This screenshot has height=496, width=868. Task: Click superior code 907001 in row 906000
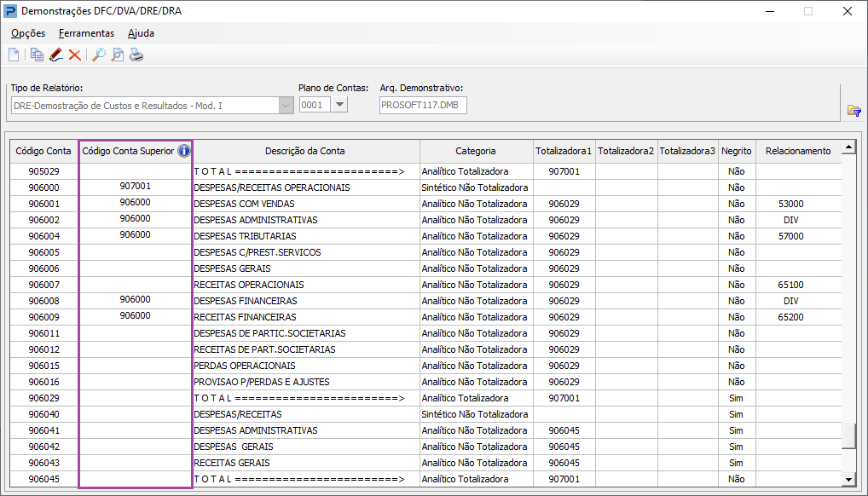point(135,186)
